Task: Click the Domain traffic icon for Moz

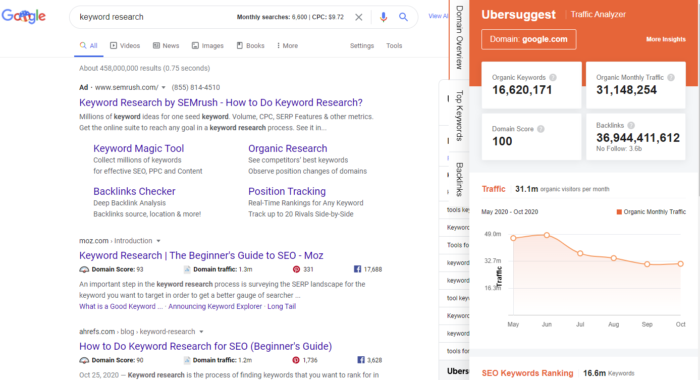Action: (187, 269)
